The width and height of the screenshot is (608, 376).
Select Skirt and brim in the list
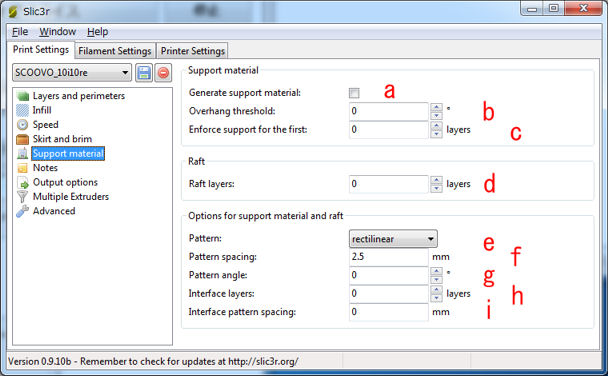click(x=62, y=139)
